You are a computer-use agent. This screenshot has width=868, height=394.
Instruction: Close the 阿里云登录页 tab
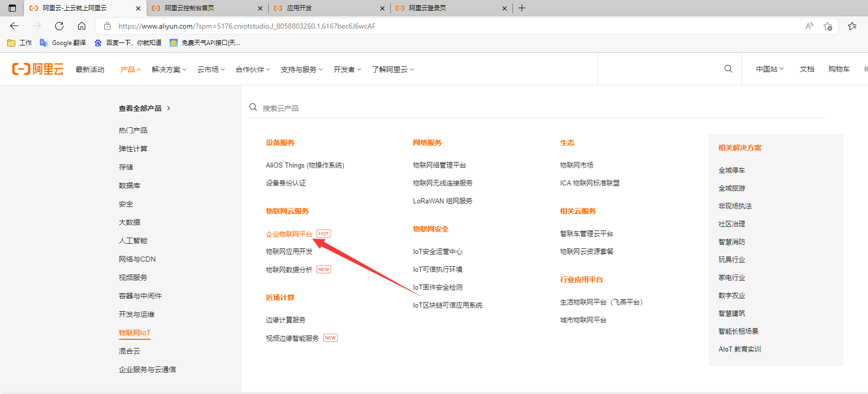click(504, 8)
